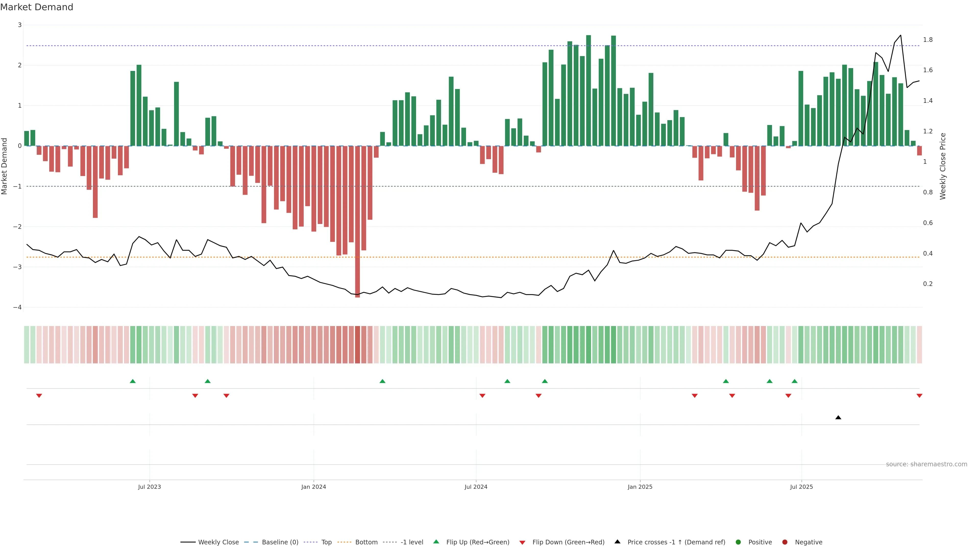Click the green Flip Up triangle legend icon
980x551 pixels.
(x=436, y=542)
